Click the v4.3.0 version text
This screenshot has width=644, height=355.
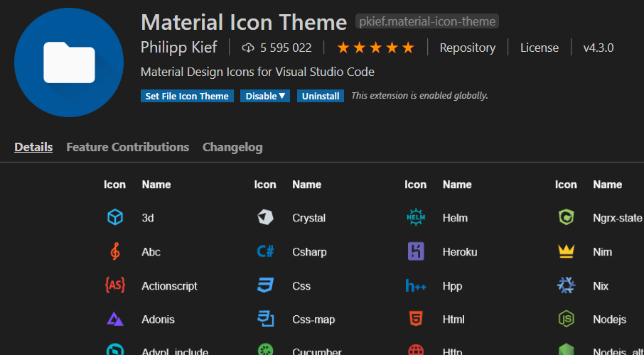tap(599, 48)
